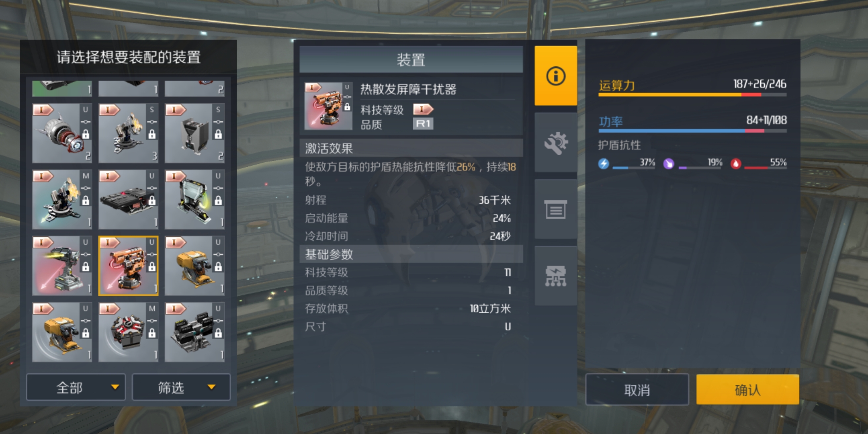Click the lock icon on detail thumbnail

coord(347,107)
